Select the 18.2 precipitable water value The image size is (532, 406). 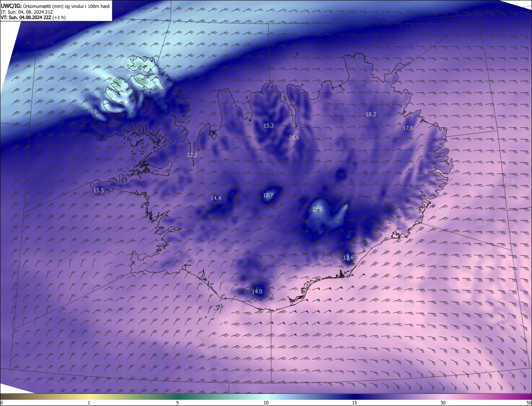371,114
